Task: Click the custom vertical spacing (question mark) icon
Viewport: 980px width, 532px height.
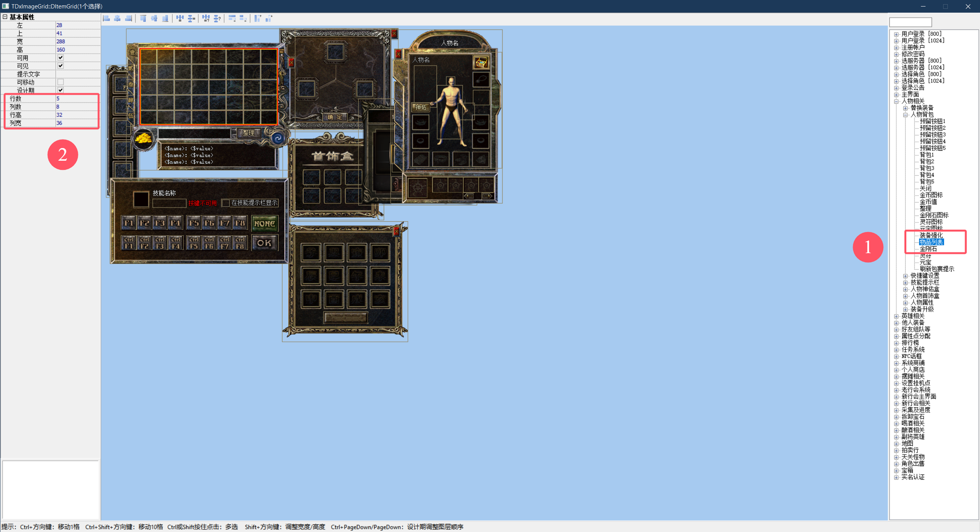Action: [217, 18]
